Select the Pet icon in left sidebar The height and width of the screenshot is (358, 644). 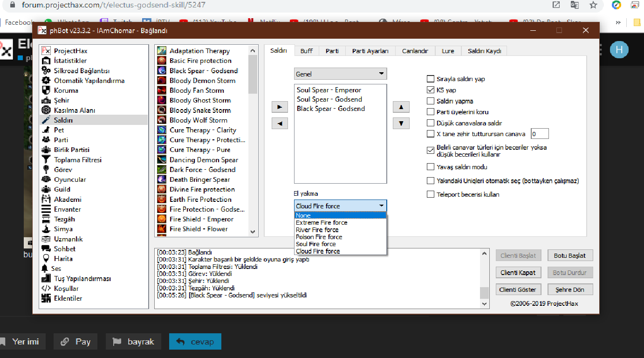(x=46, y=130)
